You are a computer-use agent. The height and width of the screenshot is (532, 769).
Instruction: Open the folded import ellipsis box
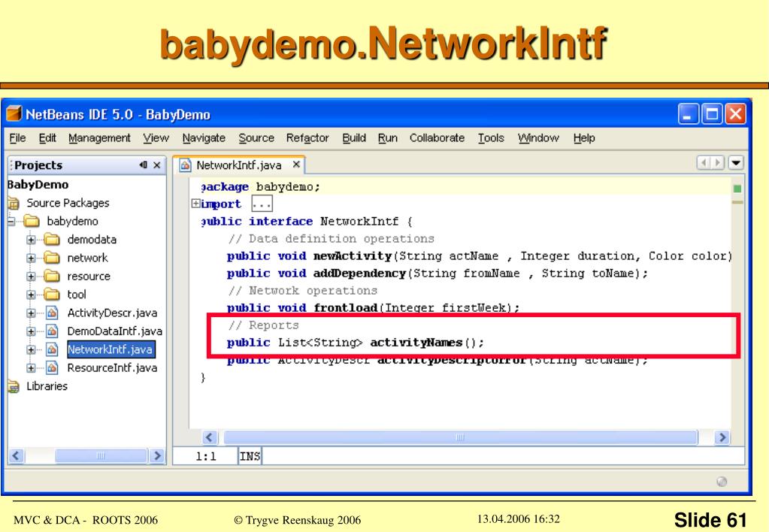(x=262, y=204)
